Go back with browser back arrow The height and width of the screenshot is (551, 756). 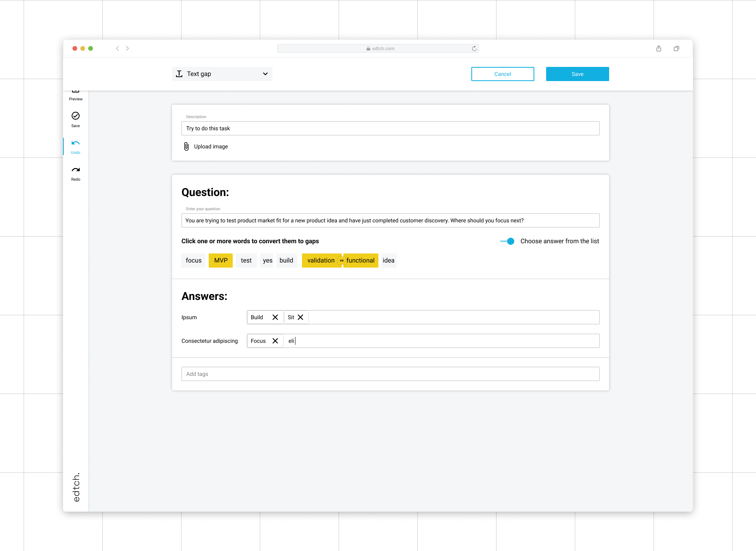tap(117, 48)
